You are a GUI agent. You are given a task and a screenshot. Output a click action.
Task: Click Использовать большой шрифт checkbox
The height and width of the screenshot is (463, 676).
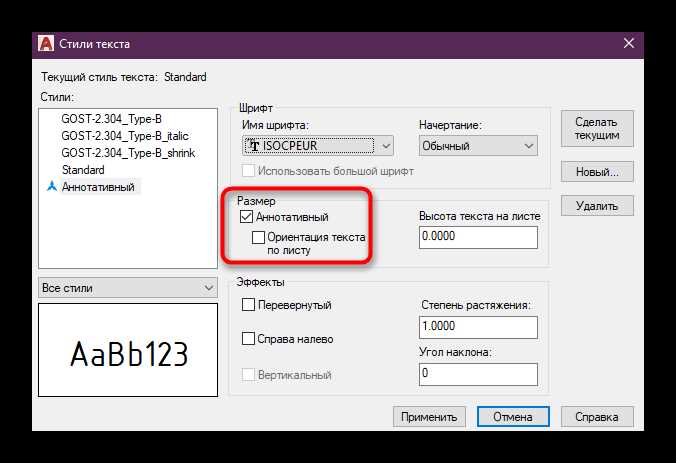pos(248,171)
